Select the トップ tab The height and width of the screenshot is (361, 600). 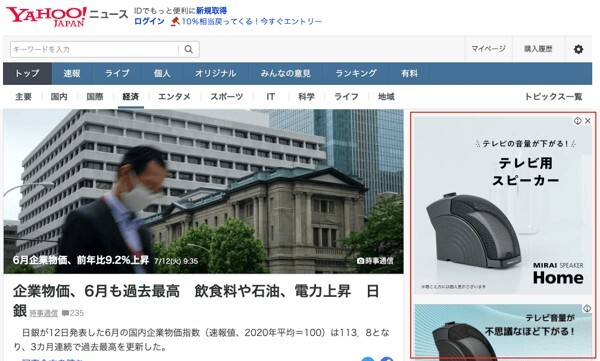pyautogui.click(x=27, y=74)
